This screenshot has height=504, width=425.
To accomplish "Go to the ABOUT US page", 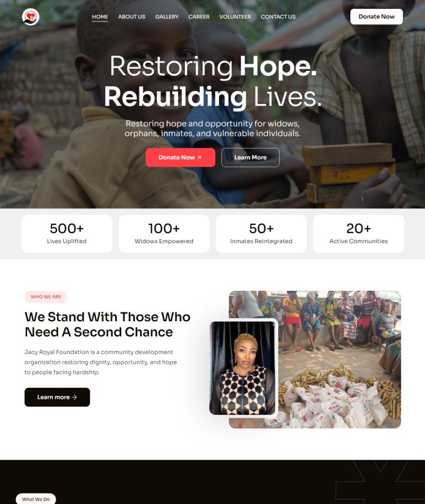I will click(x=131, y=17).
